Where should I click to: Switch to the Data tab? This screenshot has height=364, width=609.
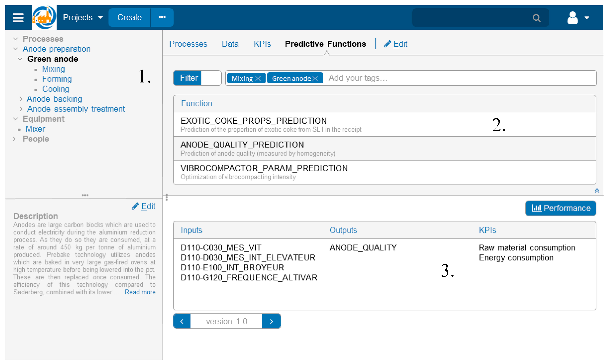[x=230, y=44]
